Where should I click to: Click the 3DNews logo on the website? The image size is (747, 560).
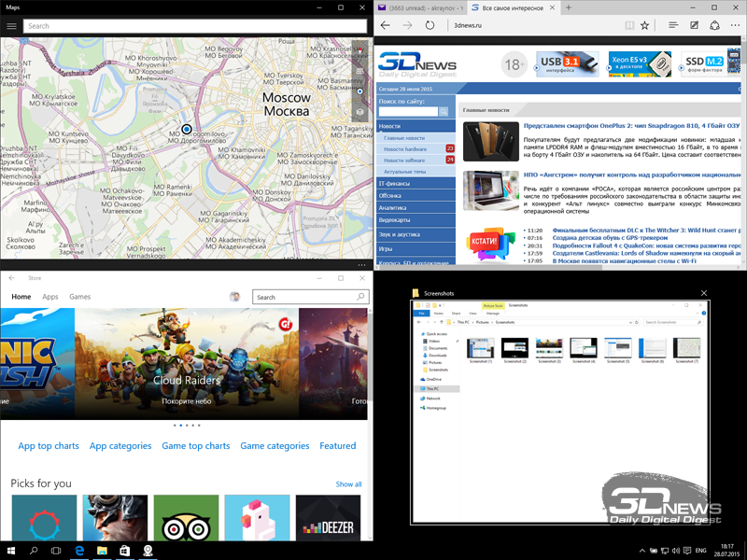tap(417, 64)
